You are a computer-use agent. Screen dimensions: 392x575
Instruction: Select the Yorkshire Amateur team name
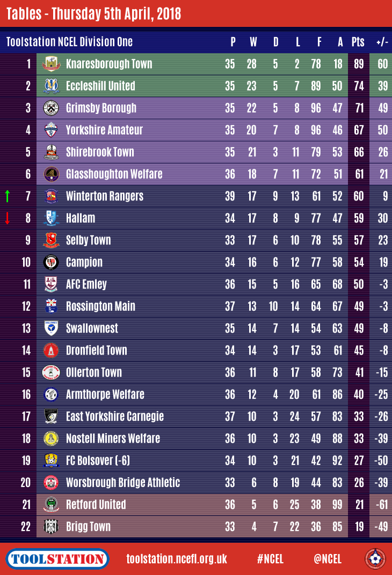(104, 130)
